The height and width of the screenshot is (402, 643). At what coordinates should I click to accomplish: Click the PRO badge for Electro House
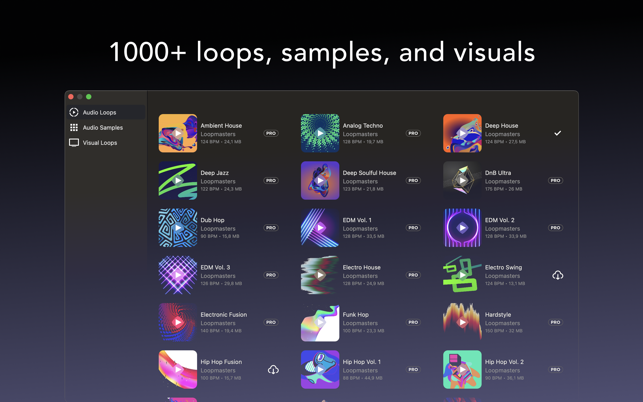[413, 275]
